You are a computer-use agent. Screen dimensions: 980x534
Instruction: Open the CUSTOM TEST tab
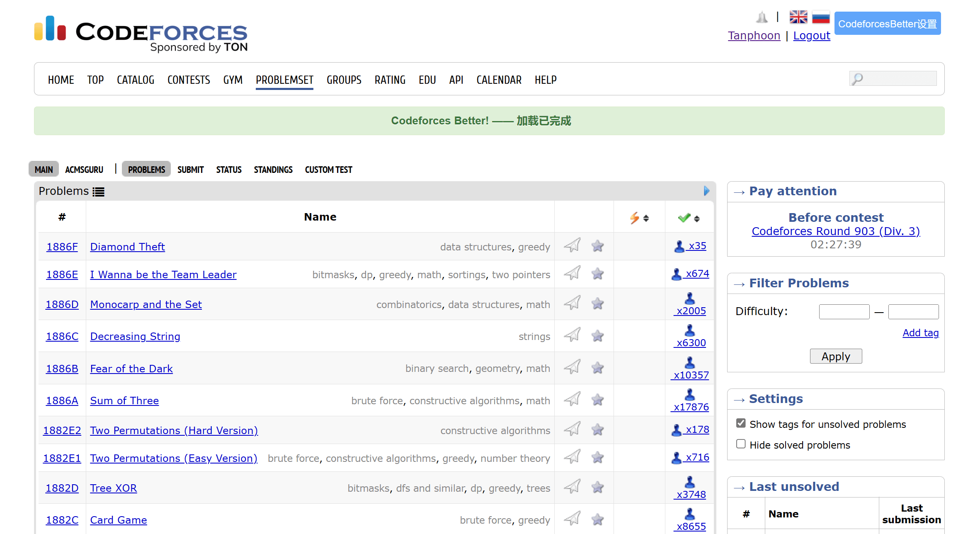pos(328,170)
